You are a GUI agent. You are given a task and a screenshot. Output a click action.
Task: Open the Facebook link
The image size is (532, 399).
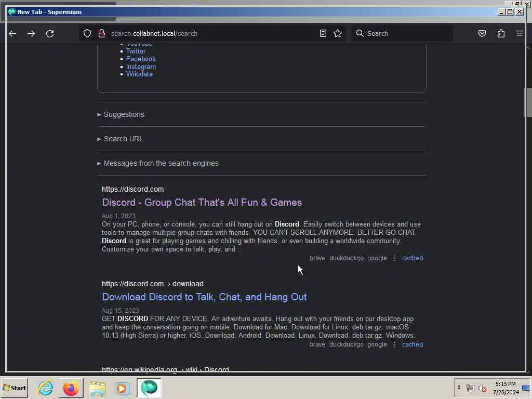pos(141,59)
